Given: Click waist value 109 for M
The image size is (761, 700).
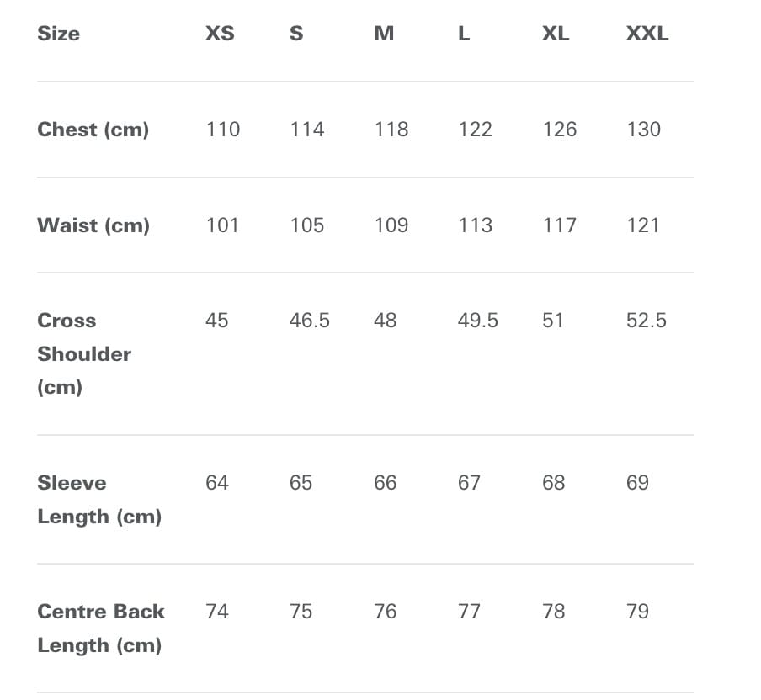Looking at the screenshot, I should 391,225.
